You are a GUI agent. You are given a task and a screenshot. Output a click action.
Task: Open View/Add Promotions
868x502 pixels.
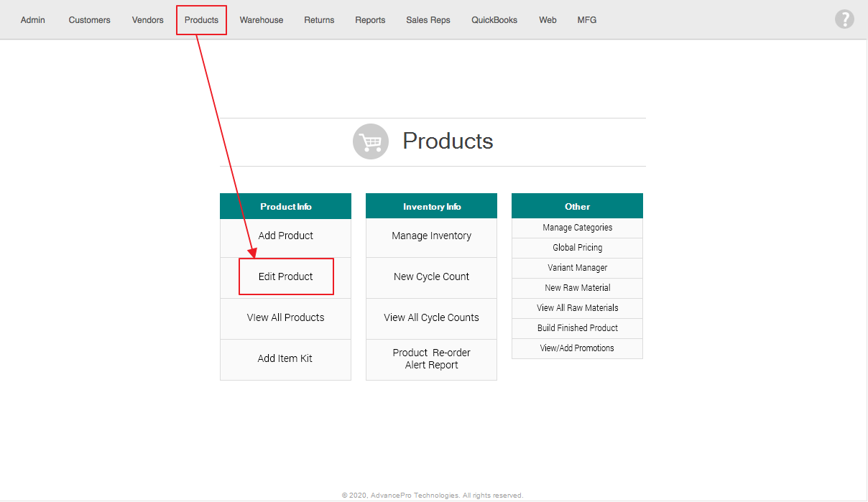tap(577, 348)
